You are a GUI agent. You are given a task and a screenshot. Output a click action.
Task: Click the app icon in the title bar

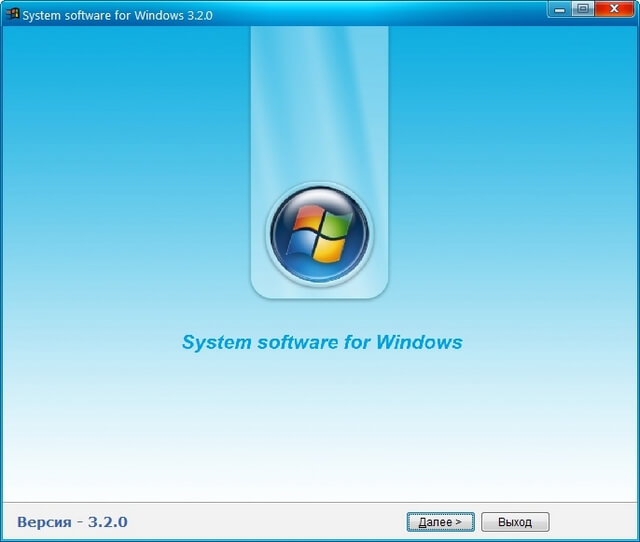[13, 16]
